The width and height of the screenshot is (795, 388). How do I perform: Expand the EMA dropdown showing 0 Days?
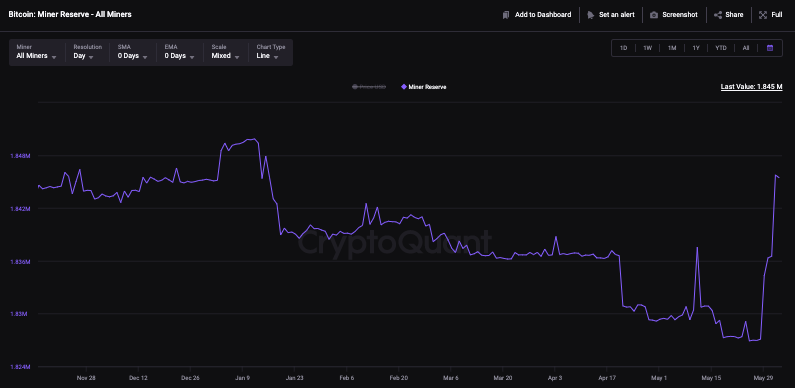(x=180, y=52)
